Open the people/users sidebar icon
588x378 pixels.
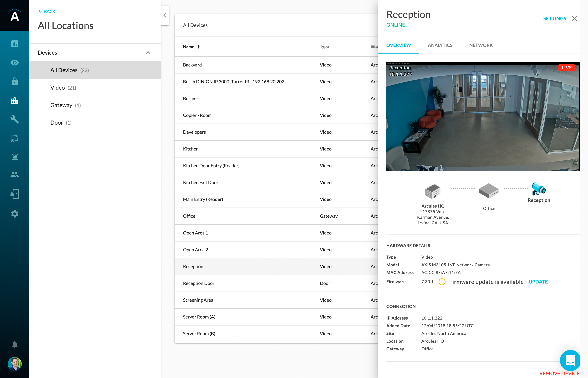[x=15, y=175]
